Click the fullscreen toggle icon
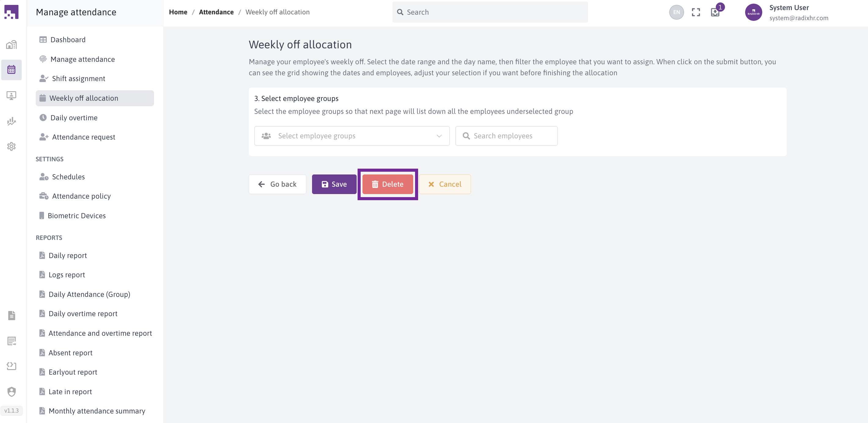Screen dimensions: 868x423 696,13
